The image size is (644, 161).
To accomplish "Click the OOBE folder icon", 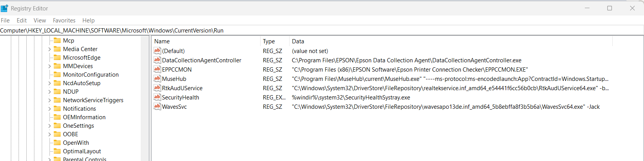I will pos(57,134).
